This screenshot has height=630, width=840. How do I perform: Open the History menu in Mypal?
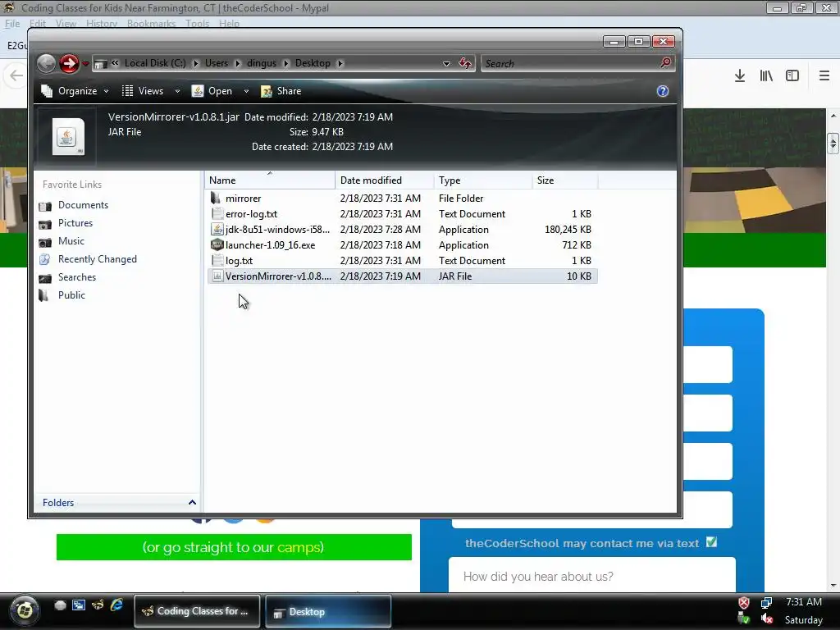click(x=101, y=24)
